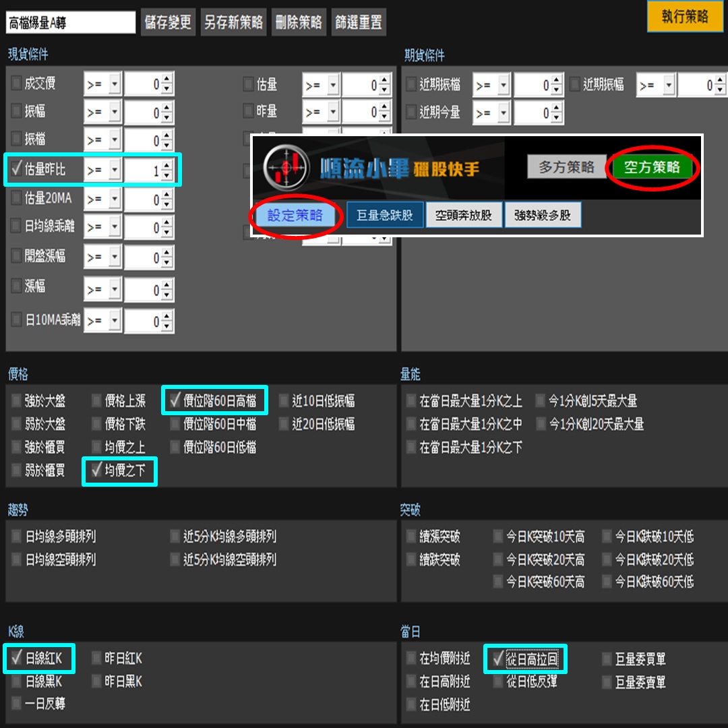Run the strategy with 執行策略

point(685,16)
